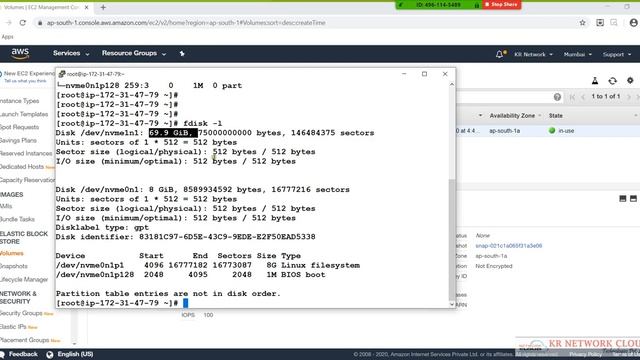Open the Mumbai region dropdown
The height and width of the screenshot is (360, 640).
point(578,54)
